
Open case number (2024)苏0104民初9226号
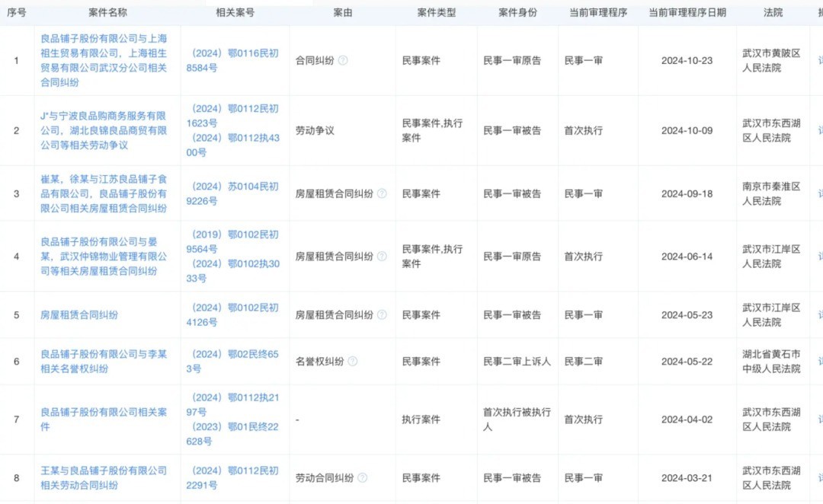(x=232, y=193)
